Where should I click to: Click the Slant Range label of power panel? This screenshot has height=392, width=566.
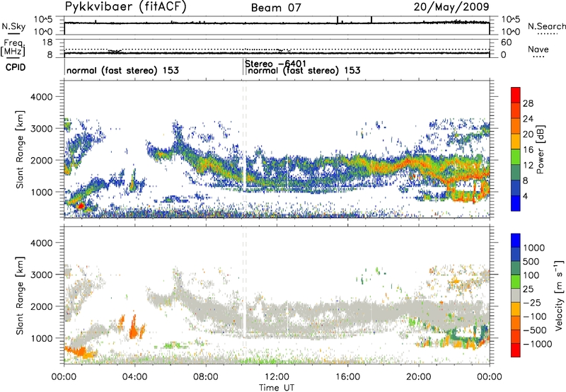20,149
